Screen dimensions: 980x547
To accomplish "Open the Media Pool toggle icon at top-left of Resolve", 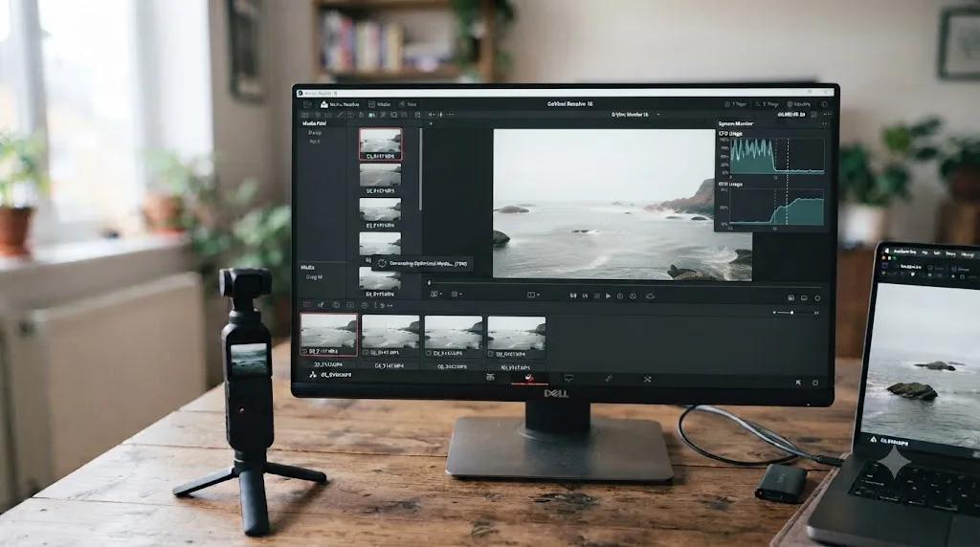I will click(x=307, y=104).
